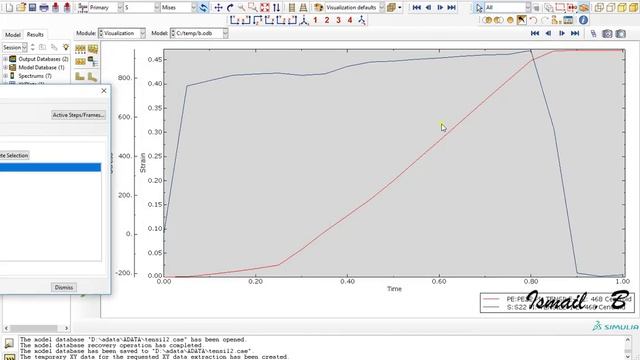Go to first frame in viewport toolbar
This screenshot has width=640, height=360.
(x=535, y=33)
